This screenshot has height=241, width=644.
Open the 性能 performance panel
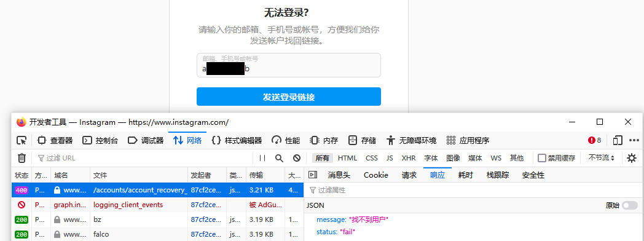(x=286, y=140)
